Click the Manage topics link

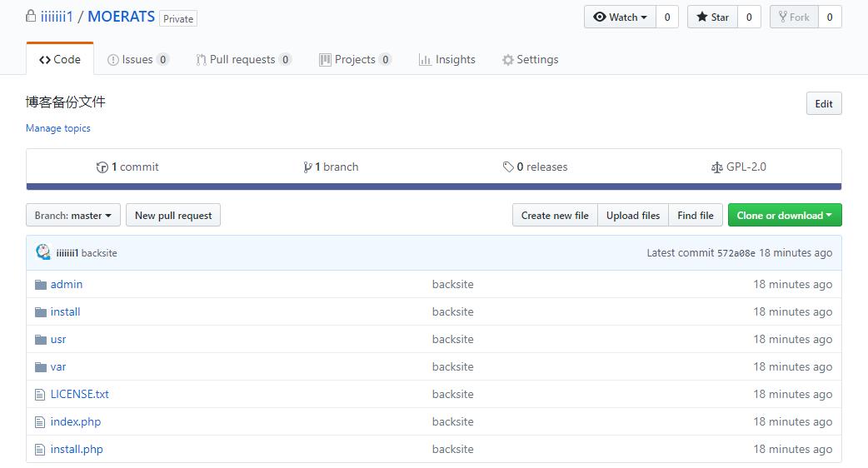point(58,127)
